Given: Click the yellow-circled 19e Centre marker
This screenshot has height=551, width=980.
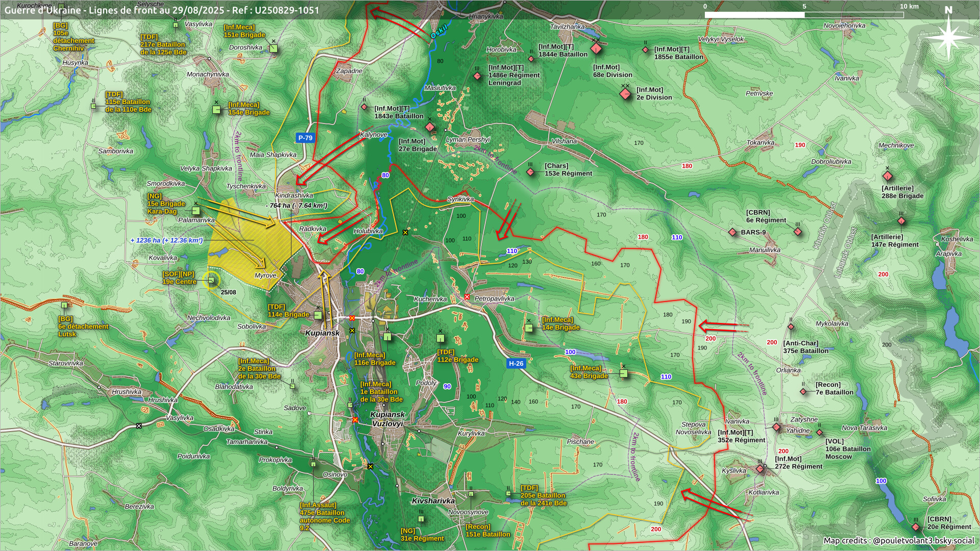Looking at the screenshot, I should click(211, 280).
